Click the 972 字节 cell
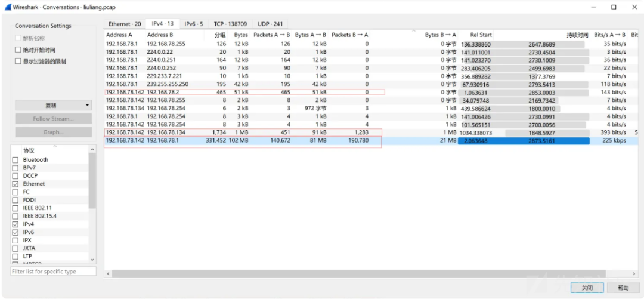Image resolution: width=644 pixels, height=299 pixels. click(315, 109)
